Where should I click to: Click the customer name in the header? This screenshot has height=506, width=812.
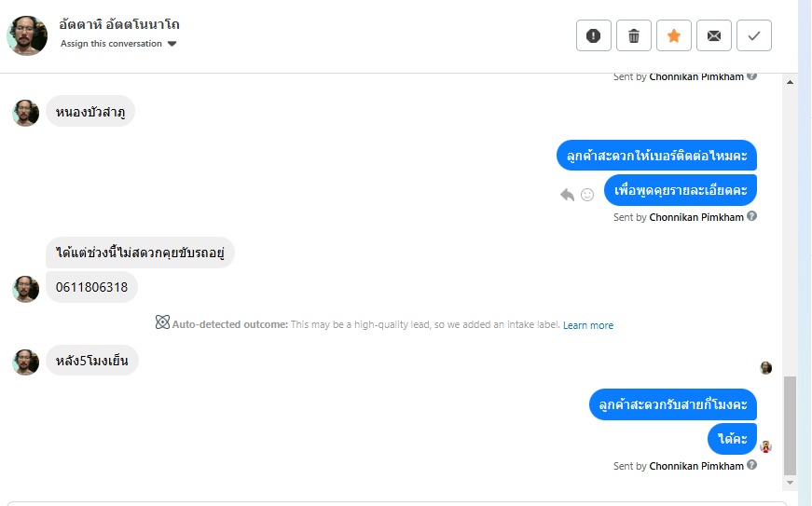tap(119, 24)
